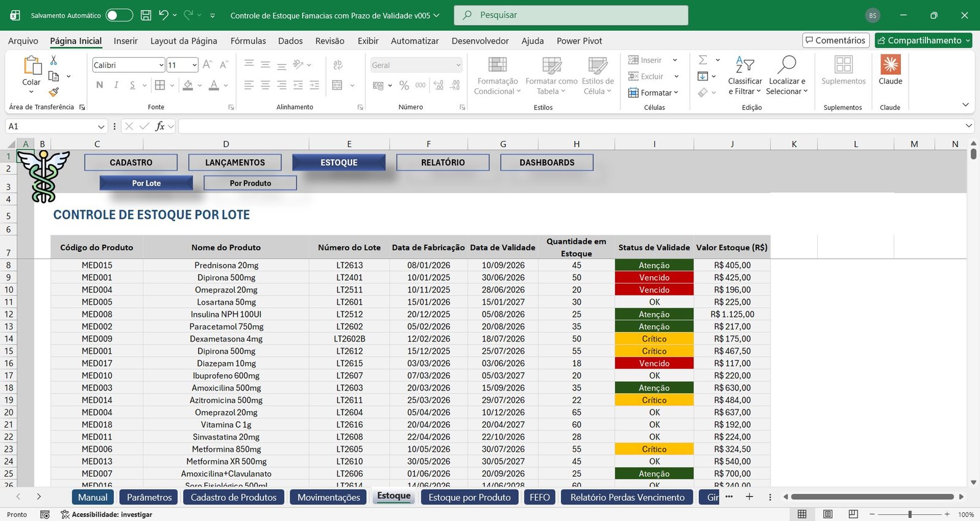
Task: Click the CADASTRO navigation button
Action: 131,162
